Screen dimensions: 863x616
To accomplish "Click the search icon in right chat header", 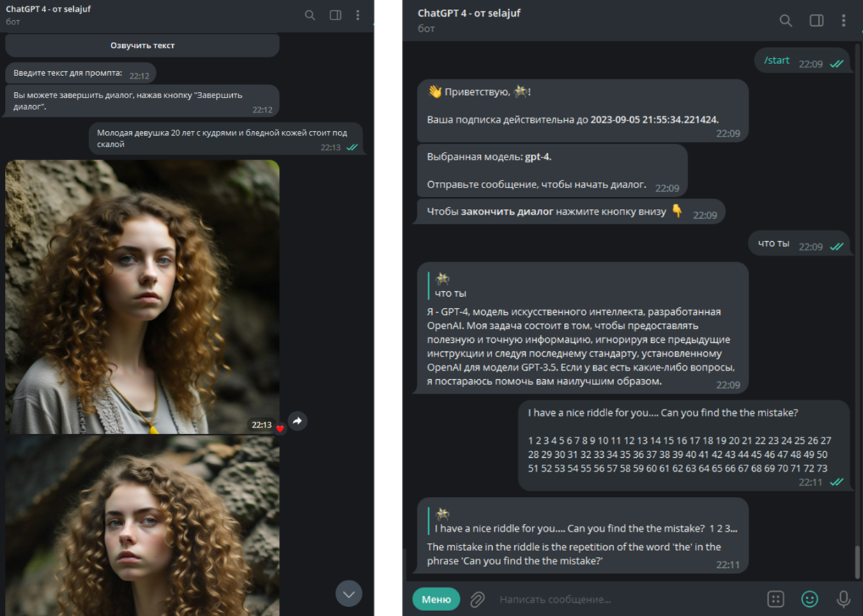I will [786, 21].
